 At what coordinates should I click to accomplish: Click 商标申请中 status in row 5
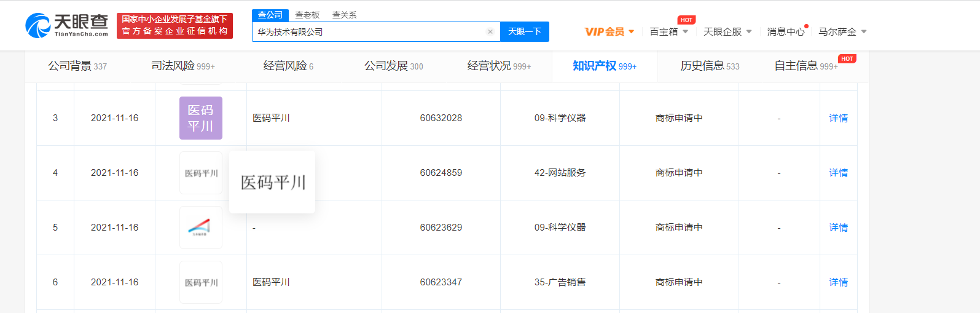tap(679, 228)
